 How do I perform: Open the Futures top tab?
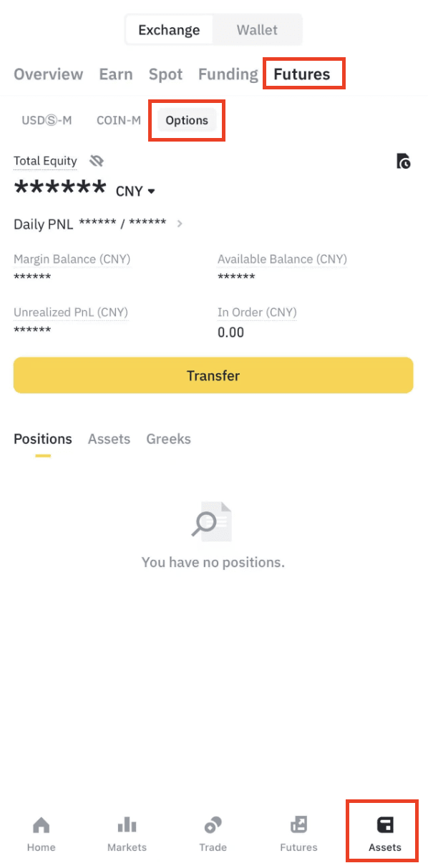[x=302, y=74]
